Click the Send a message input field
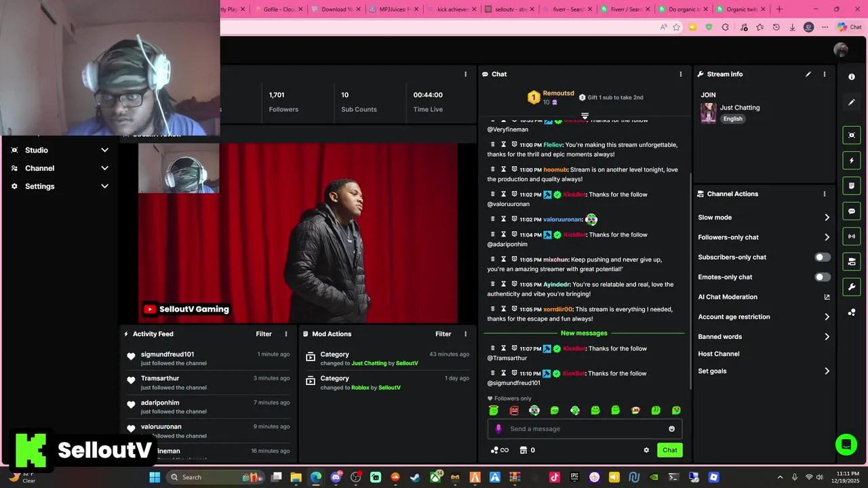The image size is (868, 488). 585,428
